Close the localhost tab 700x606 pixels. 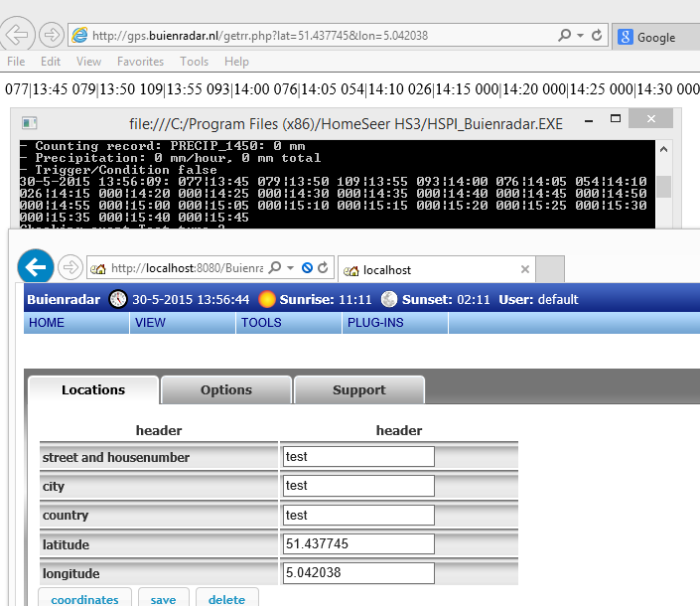tap(525, 269)
